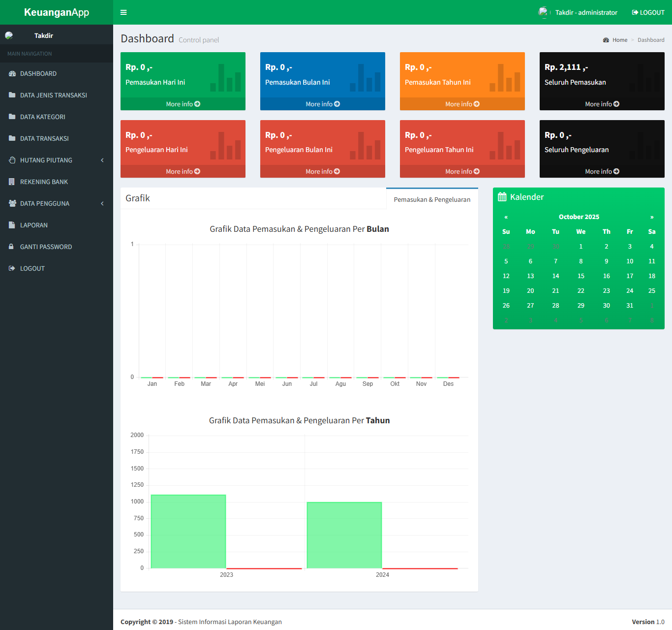
Task: Click the user avatar in top bar
Action: tap(543, 12)
